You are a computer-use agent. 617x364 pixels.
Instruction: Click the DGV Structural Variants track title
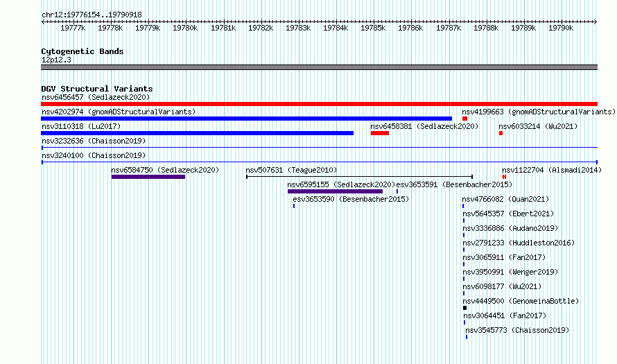click(97, 89)
